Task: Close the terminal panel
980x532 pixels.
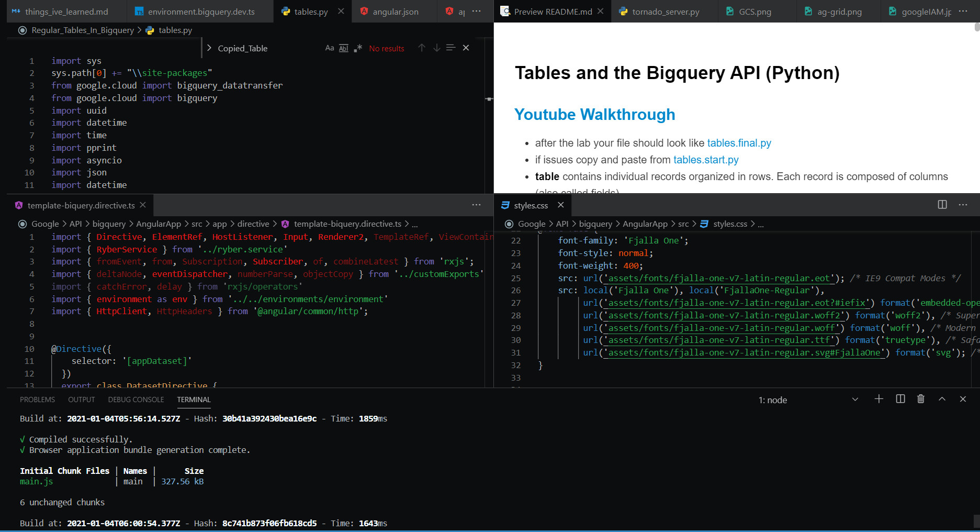Action: point(963,399)
